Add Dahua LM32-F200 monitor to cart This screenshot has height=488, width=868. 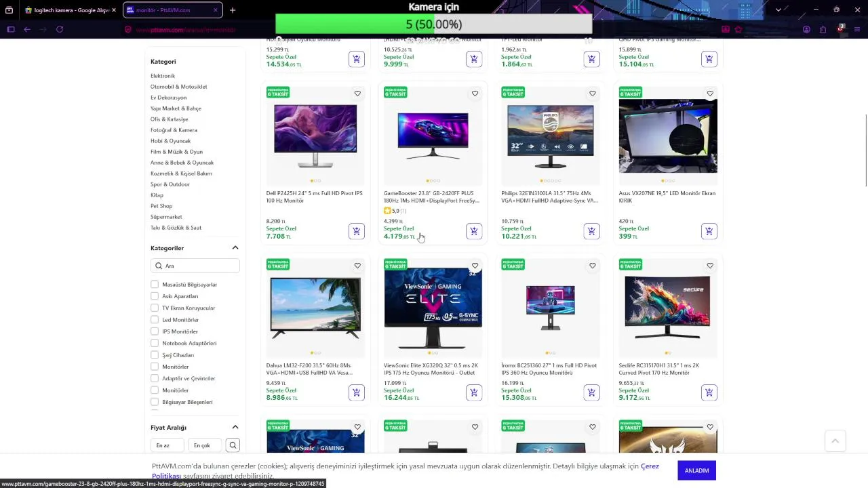point(357,392)
